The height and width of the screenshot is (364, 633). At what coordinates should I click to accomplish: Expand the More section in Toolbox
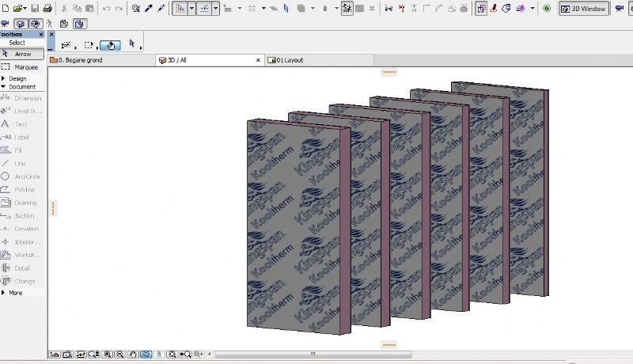14,293
